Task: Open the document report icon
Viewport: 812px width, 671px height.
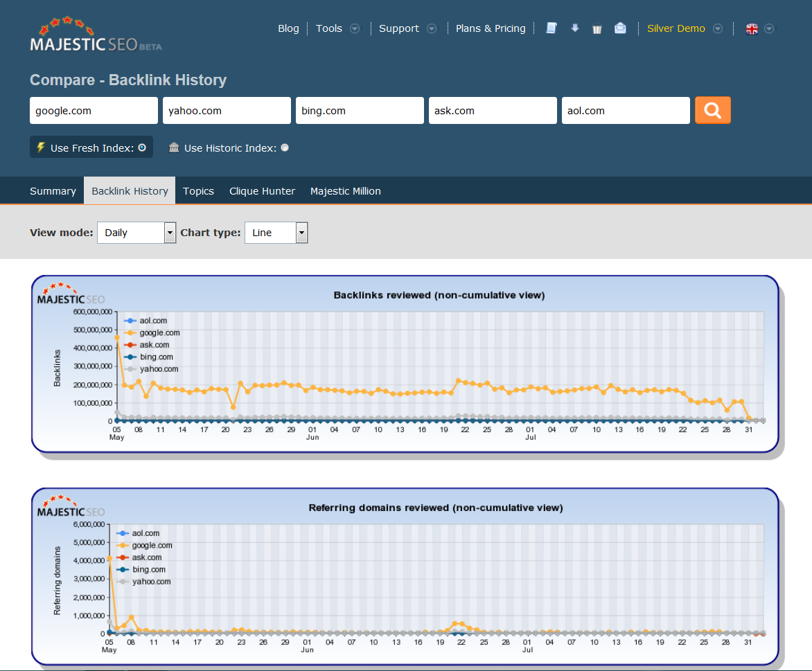Action: click(x=551, y=28)
